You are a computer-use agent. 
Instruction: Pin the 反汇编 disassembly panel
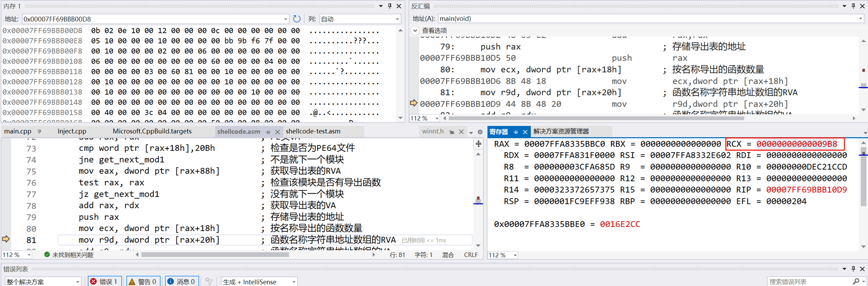click(853, 6)
